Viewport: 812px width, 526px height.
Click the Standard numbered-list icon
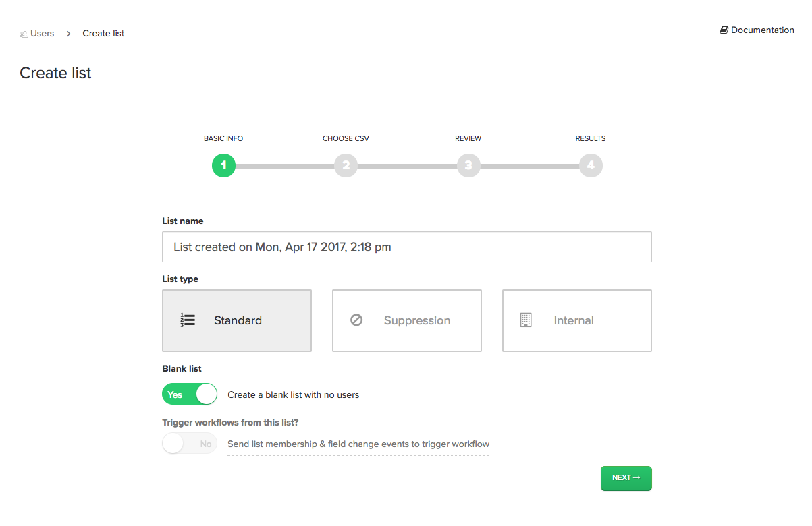[x=188, y=320]
